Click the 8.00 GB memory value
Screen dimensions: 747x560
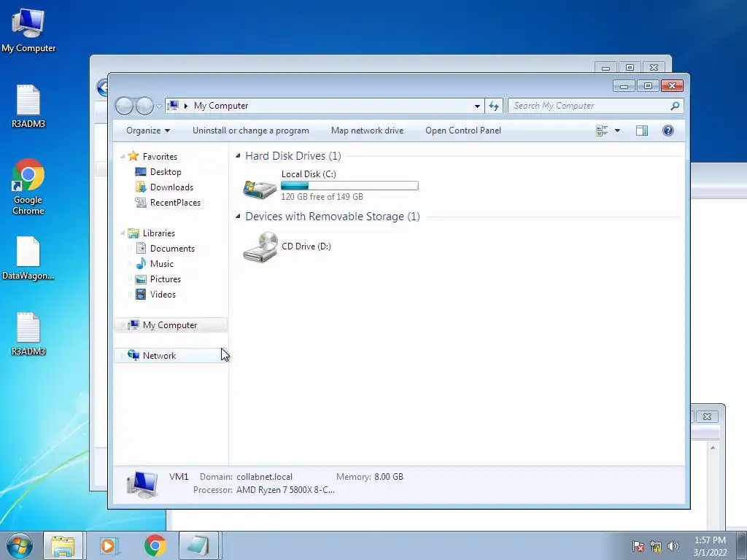[389, 477]
